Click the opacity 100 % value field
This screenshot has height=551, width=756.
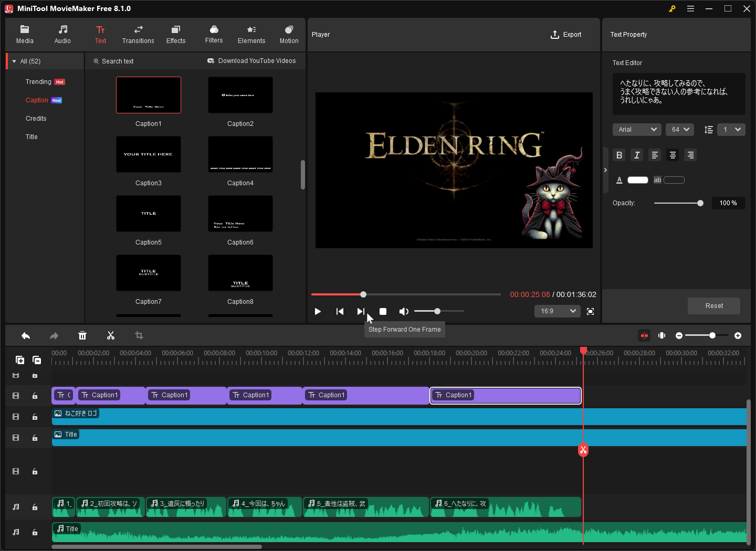[728, 203]
